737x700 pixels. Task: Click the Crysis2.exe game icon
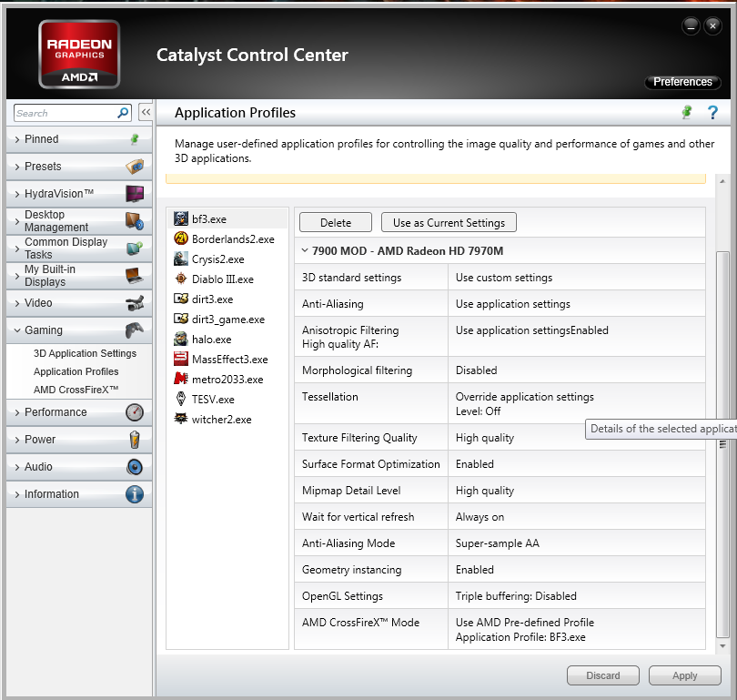181,259
